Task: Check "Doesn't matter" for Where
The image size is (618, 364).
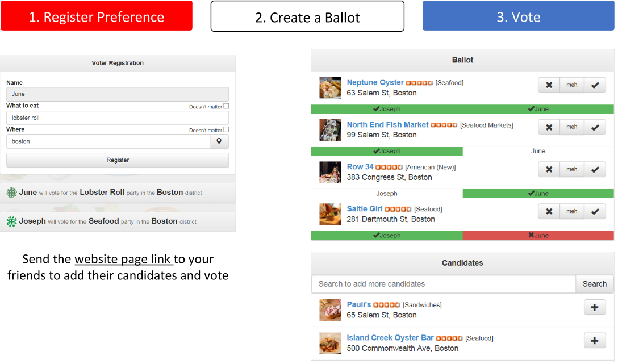Action: point(226,130)
